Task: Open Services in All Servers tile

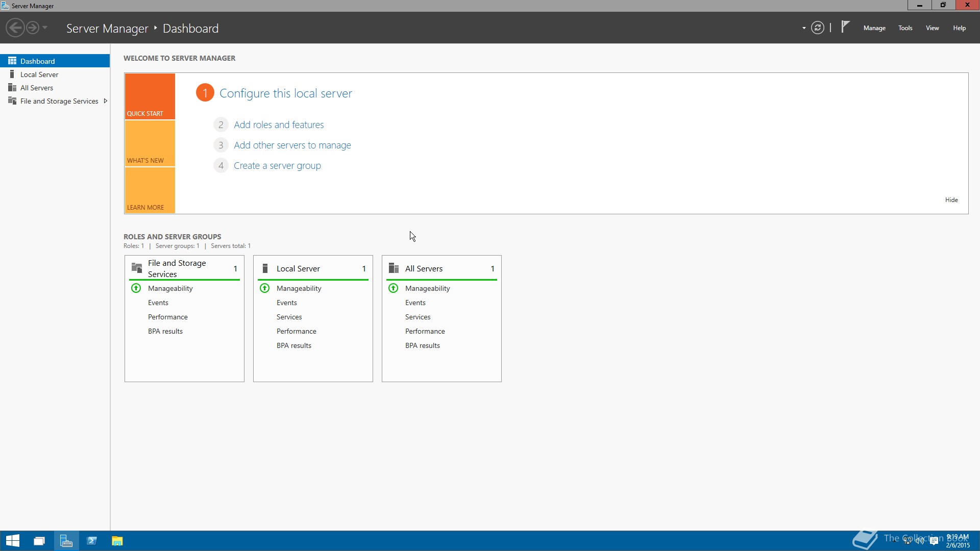Action: click(x=418, y=317)
